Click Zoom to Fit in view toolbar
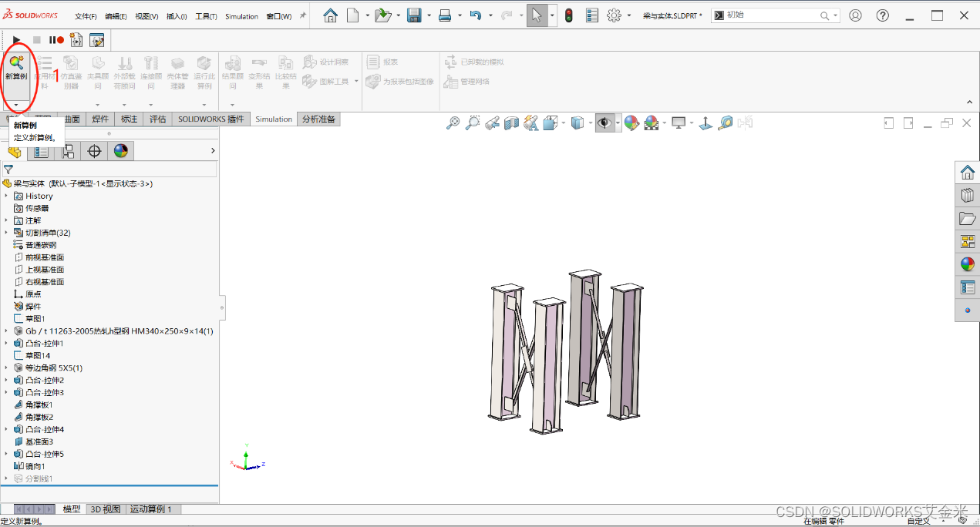Image resolution: width=980 pixels, height=527 pixels. [453, 123]
